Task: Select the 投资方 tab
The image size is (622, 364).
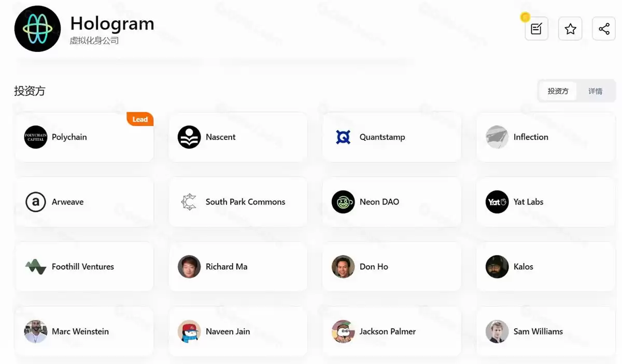Action: 558,91
